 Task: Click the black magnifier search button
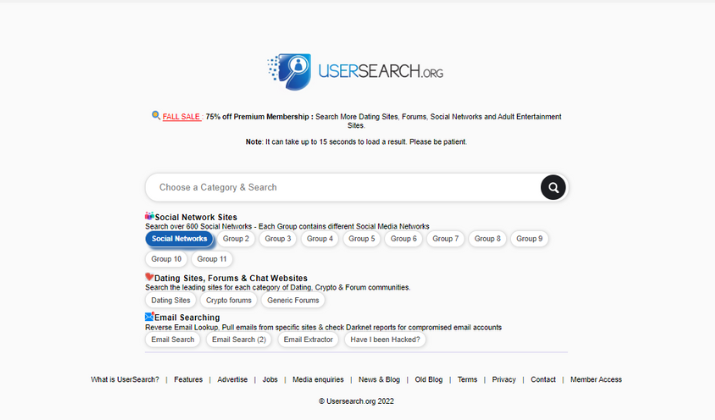coord(553,187)
